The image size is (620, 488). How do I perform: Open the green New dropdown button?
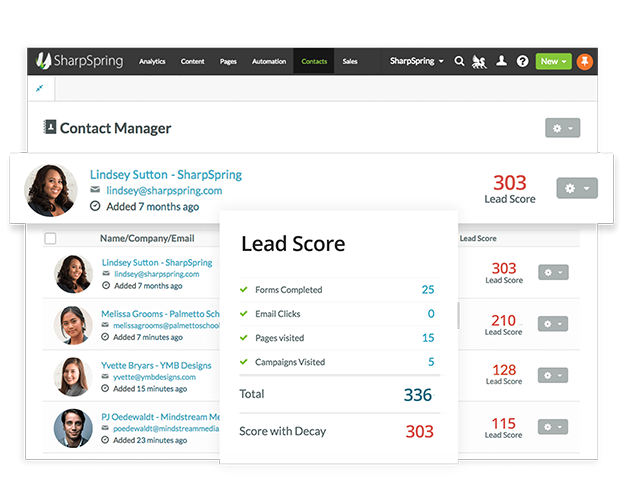[553, 61]
